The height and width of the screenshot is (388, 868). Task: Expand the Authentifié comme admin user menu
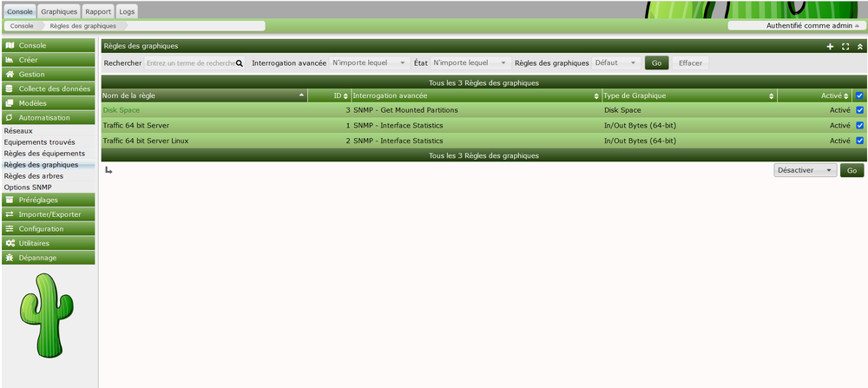point(796,25)
